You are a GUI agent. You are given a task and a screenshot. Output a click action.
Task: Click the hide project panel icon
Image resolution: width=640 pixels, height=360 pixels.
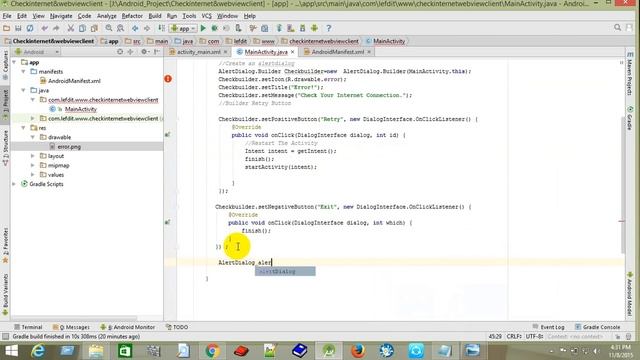tap(157, 52)
